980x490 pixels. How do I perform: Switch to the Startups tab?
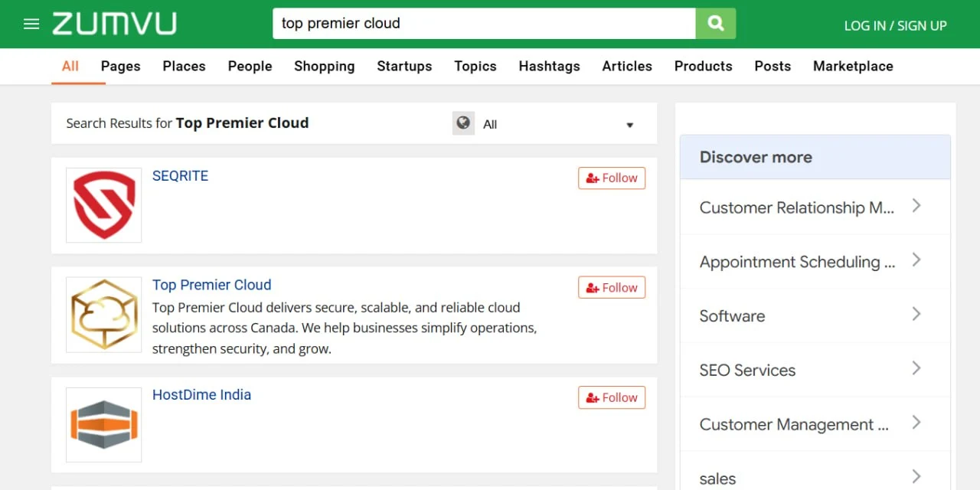click(404, 66)
